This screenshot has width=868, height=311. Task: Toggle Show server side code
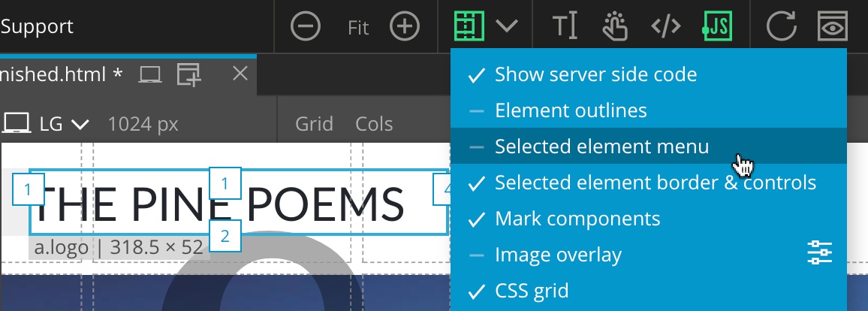click(649, 74)
